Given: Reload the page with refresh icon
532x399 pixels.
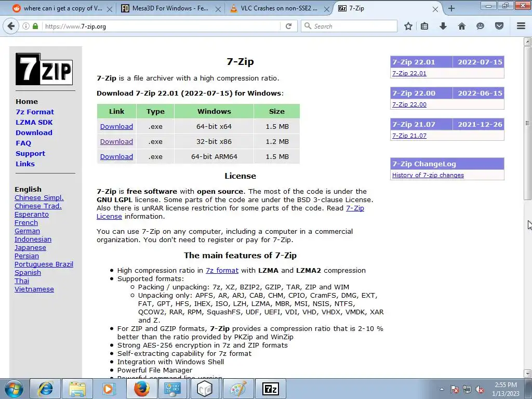Looking at the screenshot, I should [289, 26].
